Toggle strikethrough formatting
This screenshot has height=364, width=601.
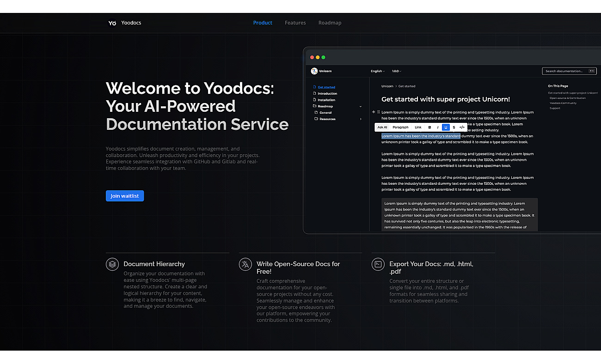454,127
